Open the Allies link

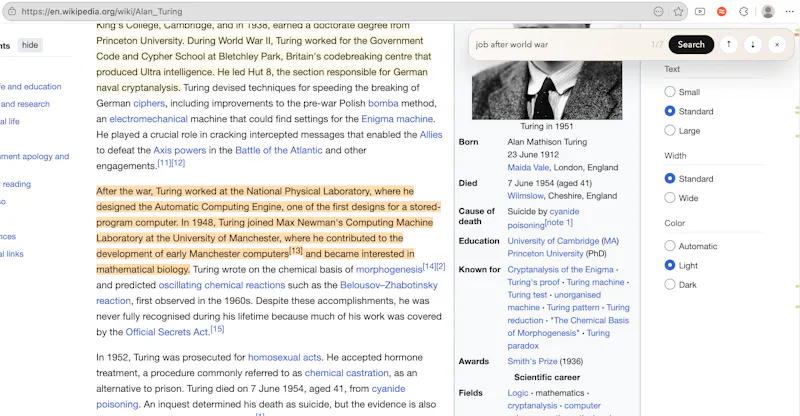click(431, 135)
